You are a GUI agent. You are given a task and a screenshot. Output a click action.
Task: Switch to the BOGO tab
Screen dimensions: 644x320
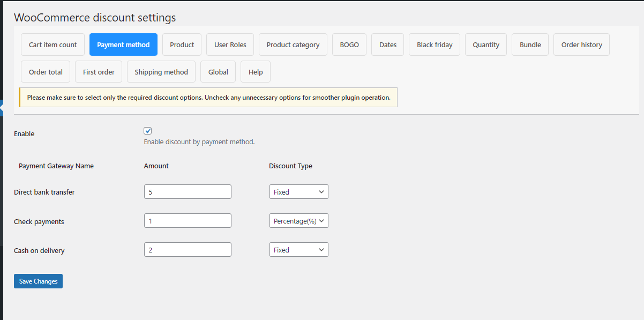(349, 44)
